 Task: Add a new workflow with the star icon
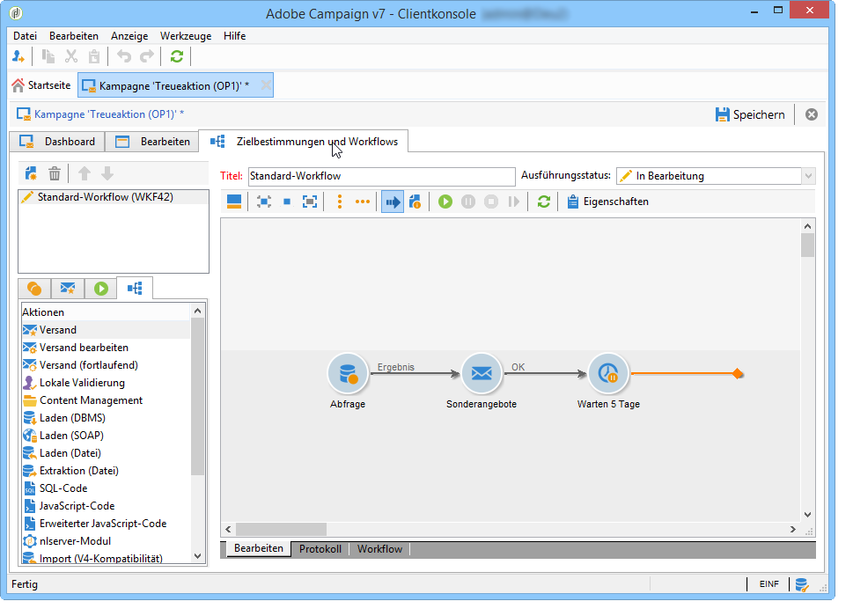(31, 173)
